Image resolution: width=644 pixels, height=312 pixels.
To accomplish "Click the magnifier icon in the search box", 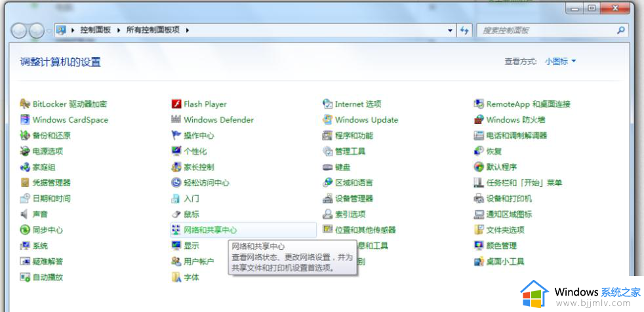I will (621, 30).
